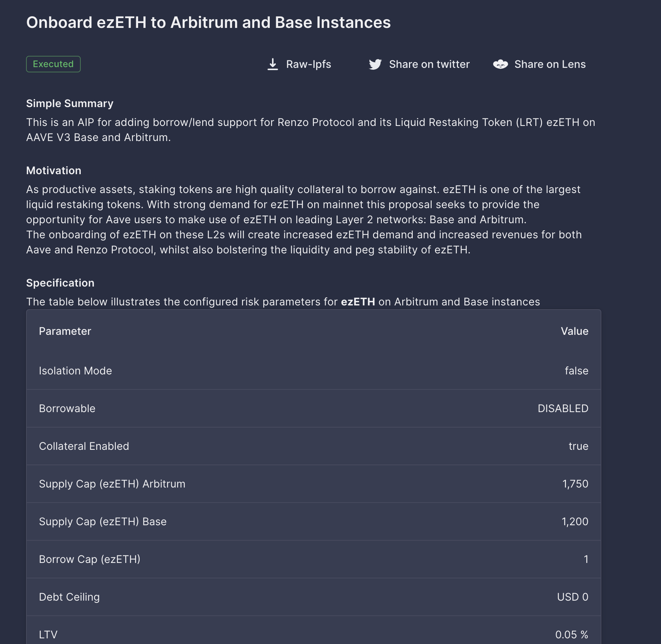
Task: Select the Collateral Enabled row label
Action: (84, 446)
